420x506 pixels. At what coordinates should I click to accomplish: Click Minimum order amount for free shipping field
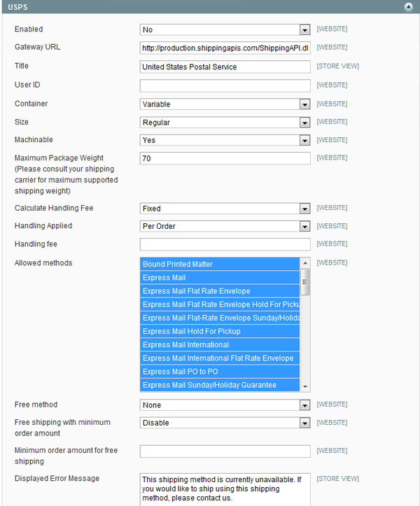(x=225, y=451)
